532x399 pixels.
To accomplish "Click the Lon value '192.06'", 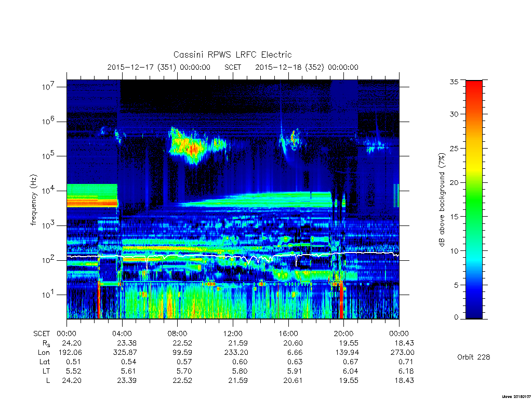I will [x=70, y=353].
